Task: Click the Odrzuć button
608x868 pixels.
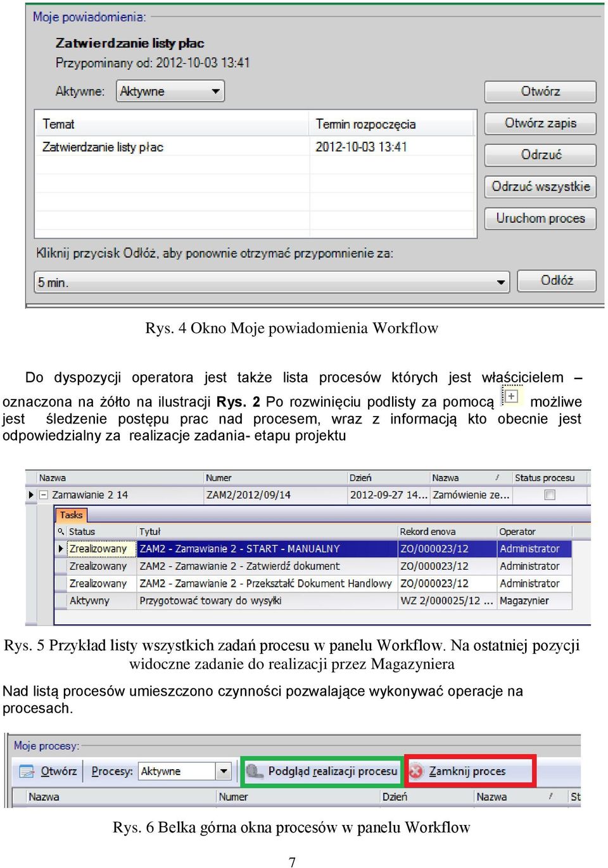Action: point(540,154)
